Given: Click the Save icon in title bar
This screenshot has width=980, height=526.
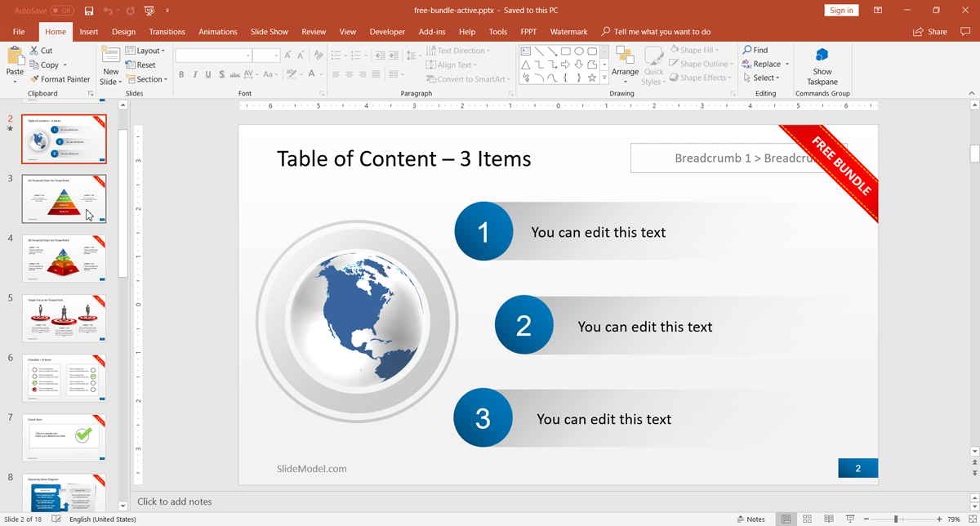Looking at the screenshot, I should click(89, 11).
